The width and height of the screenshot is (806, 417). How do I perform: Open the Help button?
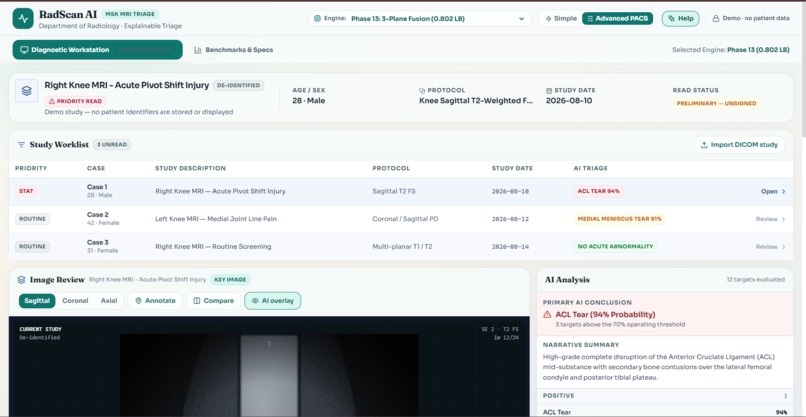[x=680, y=19]
